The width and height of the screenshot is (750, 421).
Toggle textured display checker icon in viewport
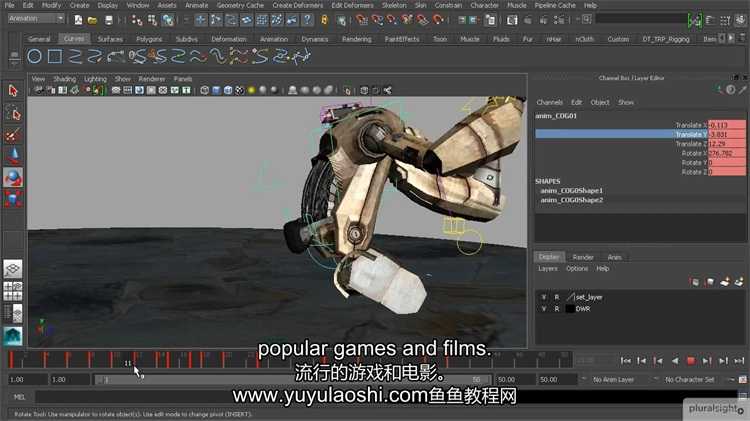(x=240, y=90)
